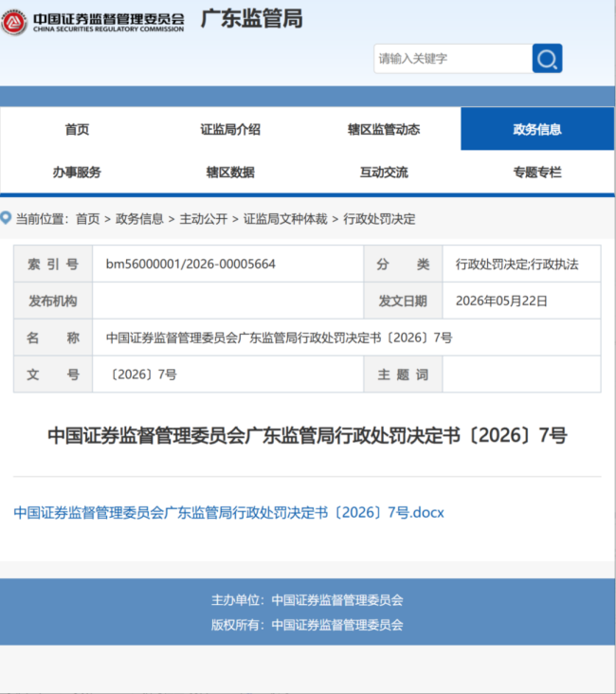Select the 政务信息 navigation tab
This screenshot has height=694, width=616.
537,129
